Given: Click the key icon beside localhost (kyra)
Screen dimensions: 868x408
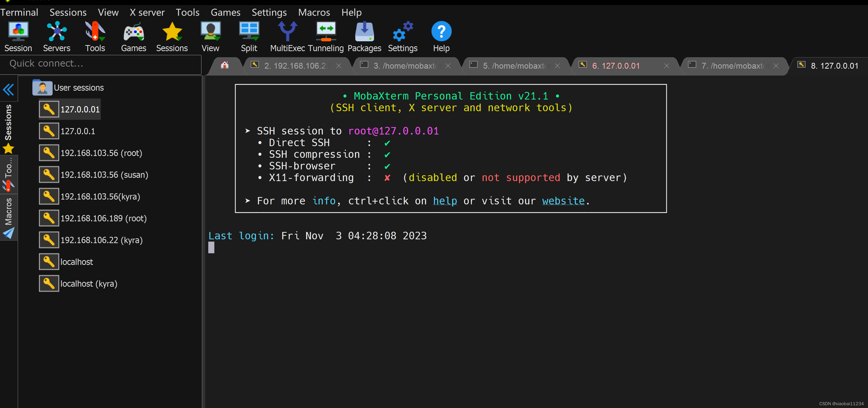Looking at the screenshot, I should (x=49, y=284).
